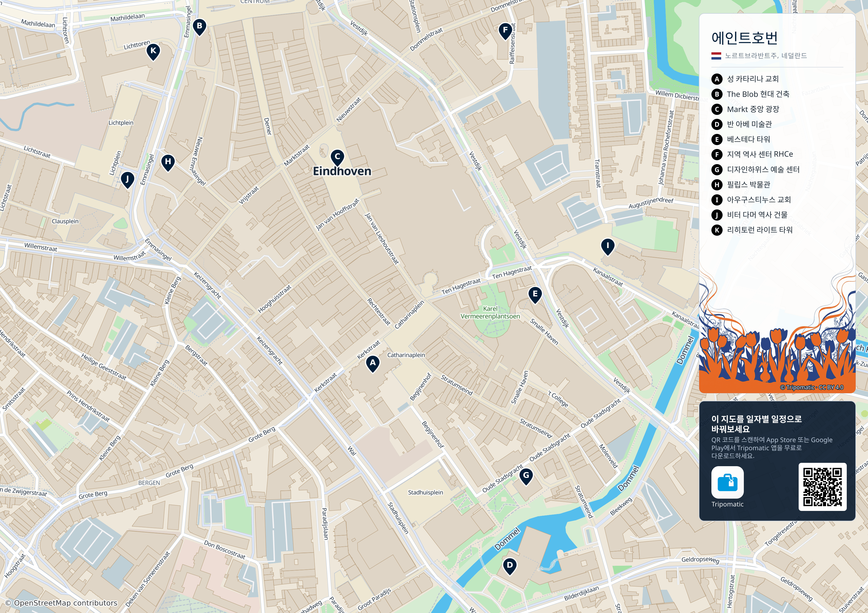Select '필립스 박물관' legend entry
The width and height of the screenshot is (868, 613).
click(749, 184)
